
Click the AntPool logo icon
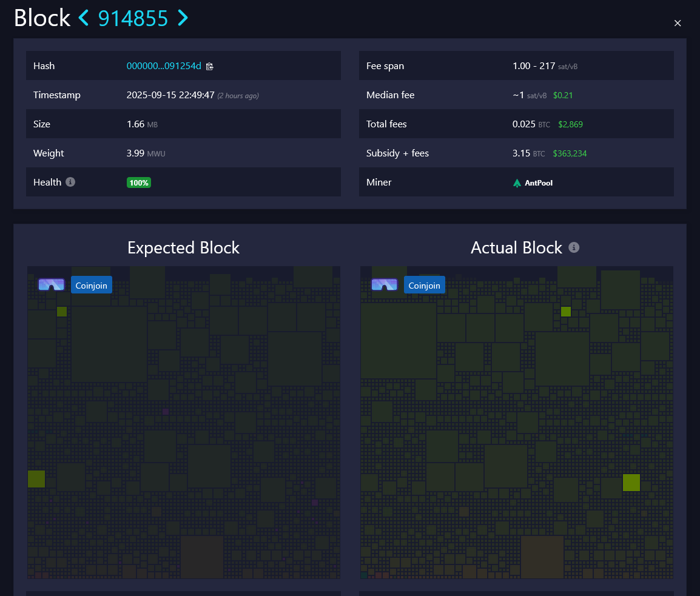(517, 182)
